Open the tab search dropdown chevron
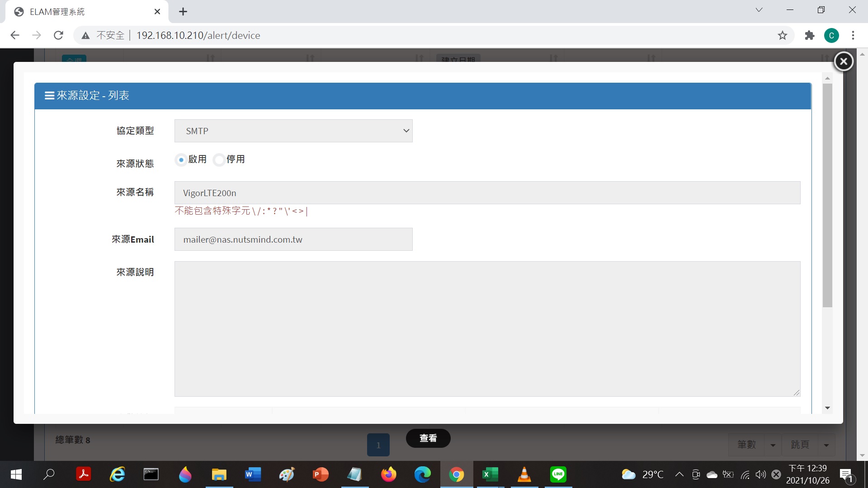Screen dimensions: 868x488 tap(759, 10)
